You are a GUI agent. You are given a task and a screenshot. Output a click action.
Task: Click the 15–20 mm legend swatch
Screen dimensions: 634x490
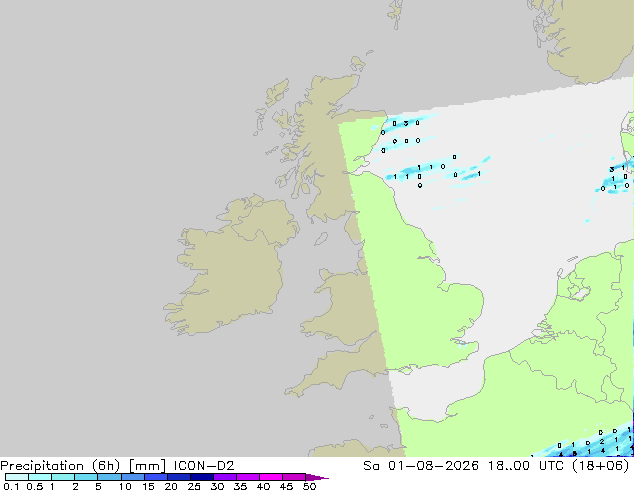(x=156, y=477)
